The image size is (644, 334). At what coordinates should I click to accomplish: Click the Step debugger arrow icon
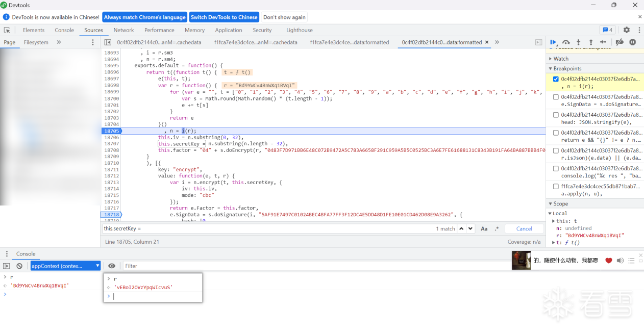pyautogui.click(x=603, y=42)
